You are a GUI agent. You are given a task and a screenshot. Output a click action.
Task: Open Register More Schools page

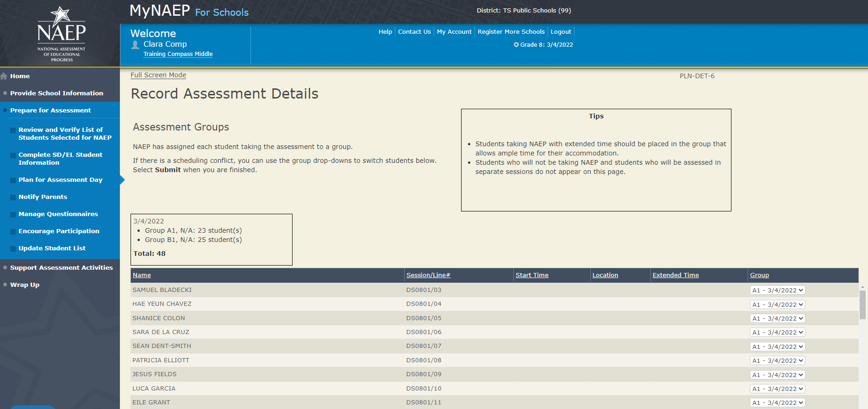tap(511, 32)
